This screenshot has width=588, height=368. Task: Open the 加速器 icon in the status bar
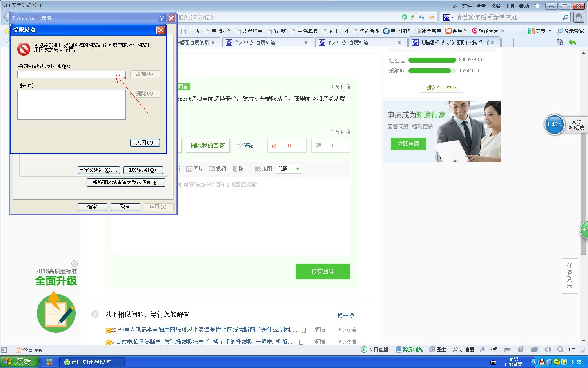tap(463, 350)
